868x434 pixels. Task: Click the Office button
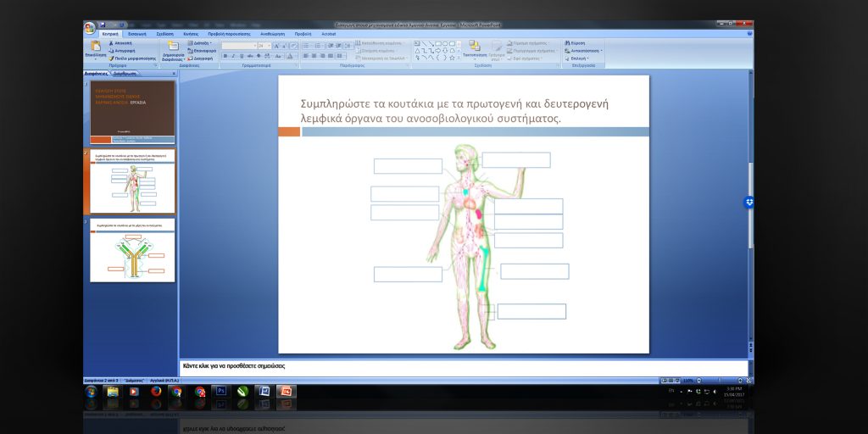click(90, 28)
